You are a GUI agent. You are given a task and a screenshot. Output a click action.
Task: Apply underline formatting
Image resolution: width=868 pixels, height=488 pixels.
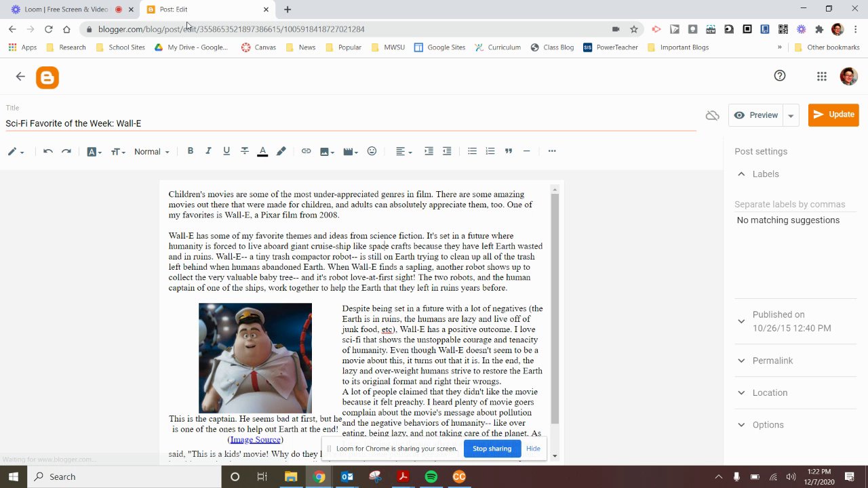coord(226,151)
